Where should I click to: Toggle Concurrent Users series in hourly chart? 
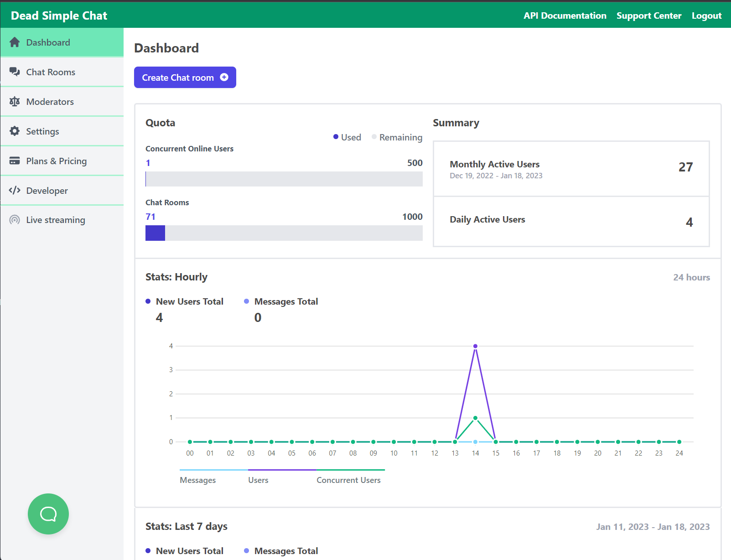coord(348,480)
